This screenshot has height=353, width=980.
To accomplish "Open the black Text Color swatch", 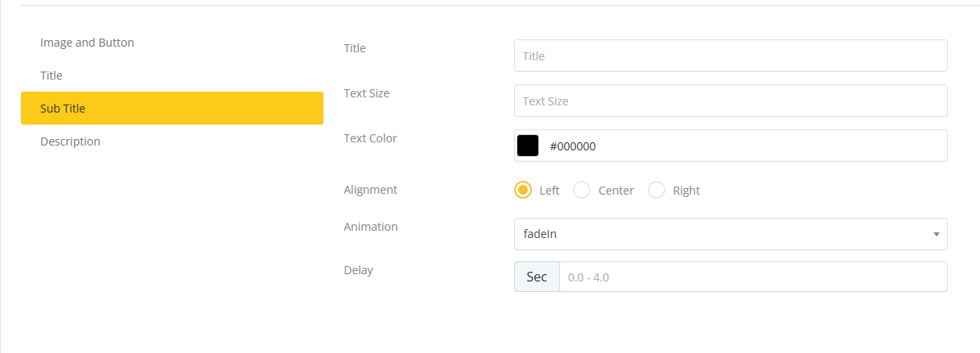I will [528, 146].
